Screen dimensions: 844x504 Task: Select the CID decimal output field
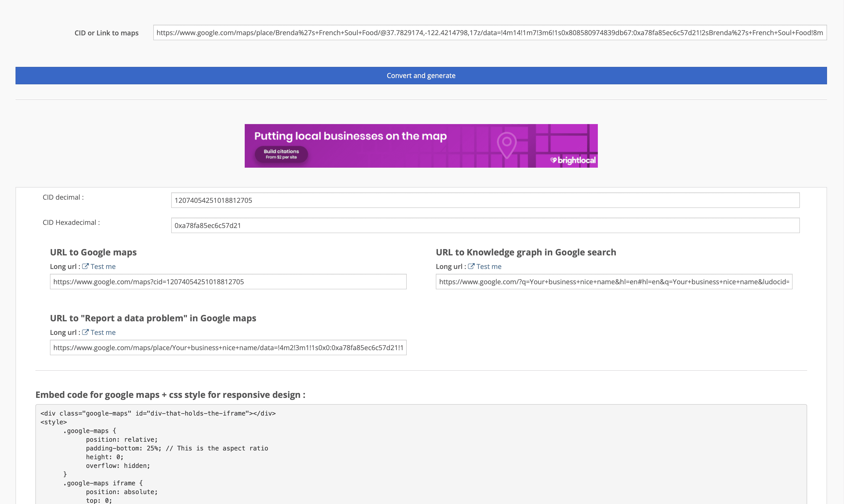(485, 200)
